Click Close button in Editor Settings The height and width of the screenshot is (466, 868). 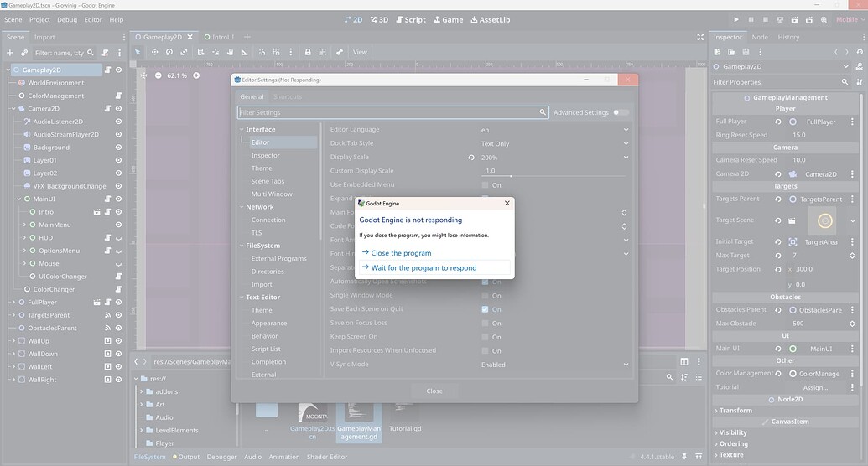pos(434,391)
